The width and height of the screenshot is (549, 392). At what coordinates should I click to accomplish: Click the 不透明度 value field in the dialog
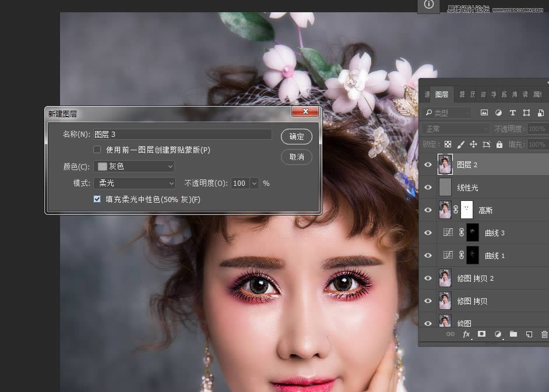(240, 183)
